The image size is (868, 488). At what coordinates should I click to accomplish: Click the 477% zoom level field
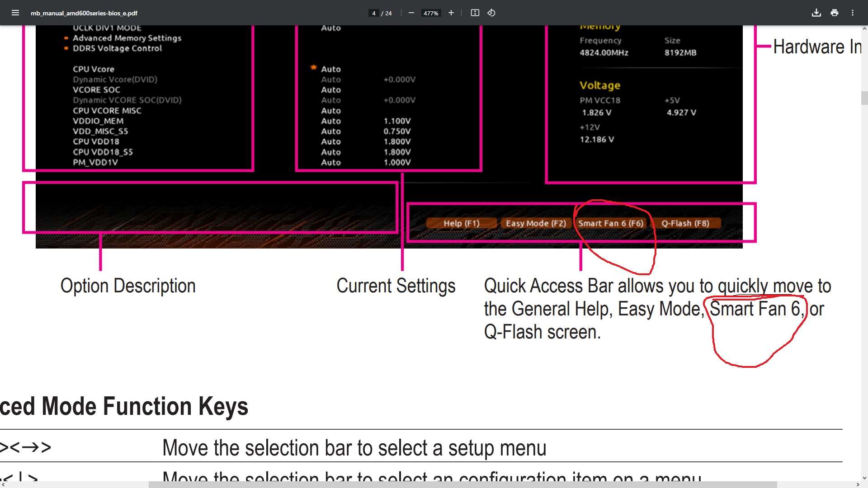click(431, 13)
